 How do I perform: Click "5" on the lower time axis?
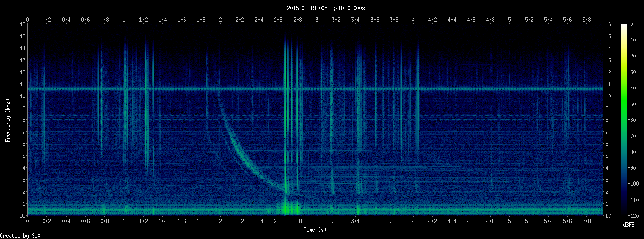[509, 221]
